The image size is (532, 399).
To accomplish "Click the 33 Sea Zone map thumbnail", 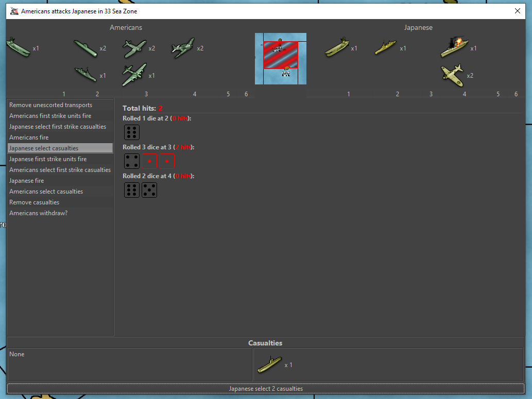I will (281, 59).
